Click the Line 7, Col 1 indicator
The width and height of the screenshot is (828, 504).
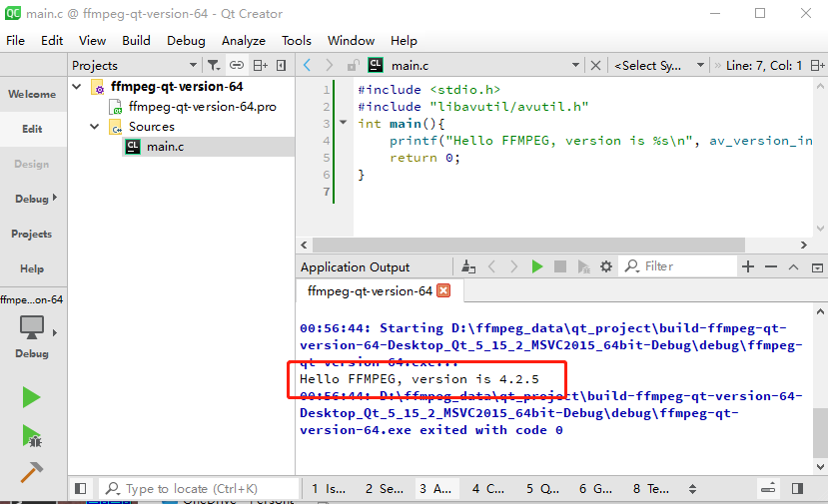click(764, 66)
